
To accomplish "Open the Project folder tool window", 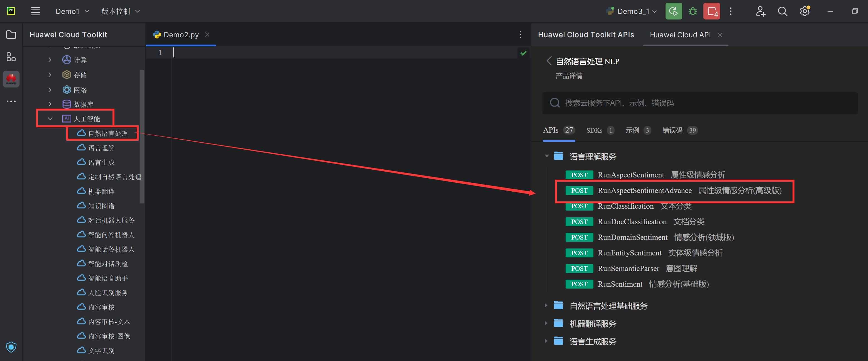I will tap(11, 34).
